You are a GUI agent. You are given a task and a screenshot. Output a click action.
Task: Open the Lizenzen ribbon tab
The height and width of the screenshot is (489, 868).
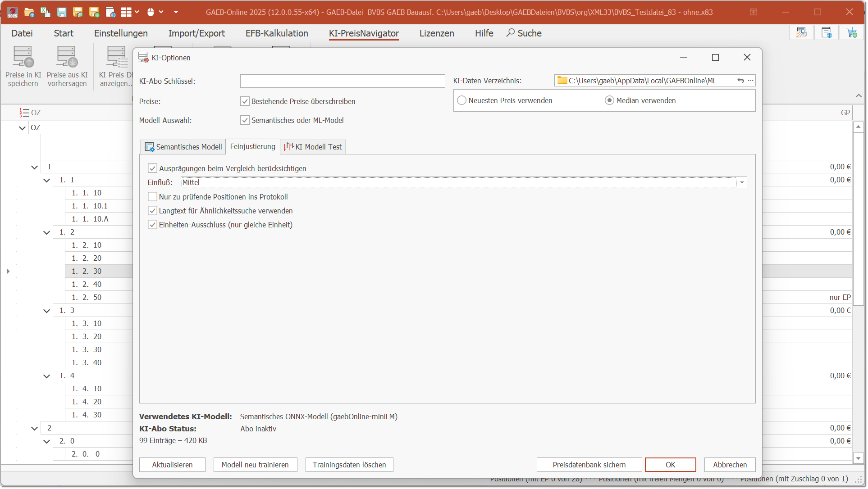click(x=437, y=33)
